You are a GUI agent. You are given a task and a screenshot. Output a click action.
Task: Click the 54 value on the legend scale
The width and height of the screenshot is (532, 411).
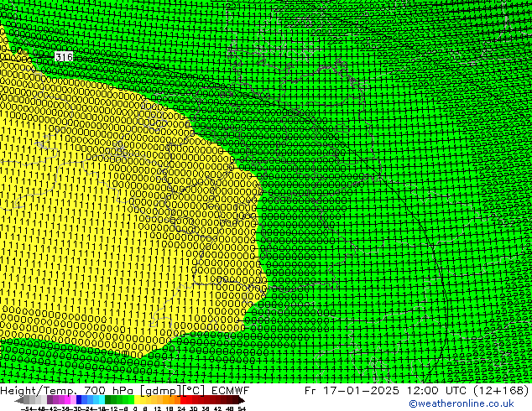point(241,408)
